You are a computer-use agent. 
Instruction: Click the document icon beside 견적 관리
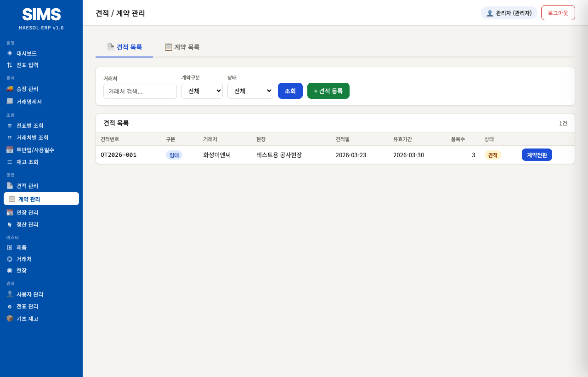click(10, 185)
